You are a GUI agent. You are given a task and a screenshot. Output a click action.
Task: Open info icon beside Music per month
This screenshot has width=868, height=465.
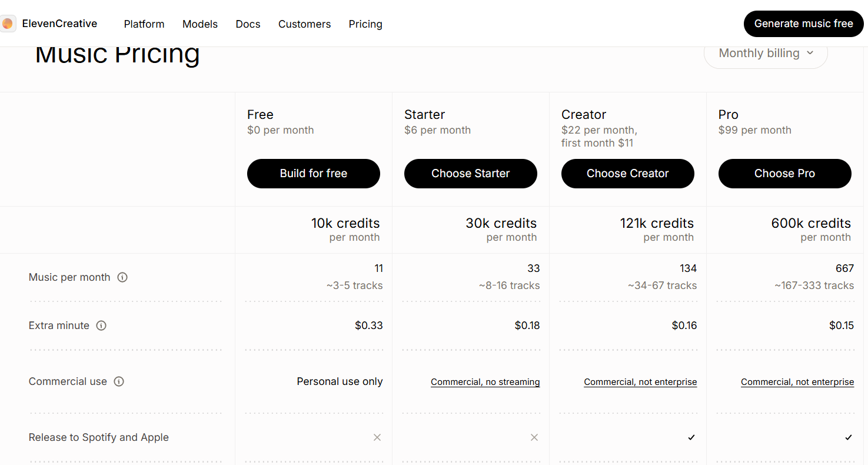[122, 277]
